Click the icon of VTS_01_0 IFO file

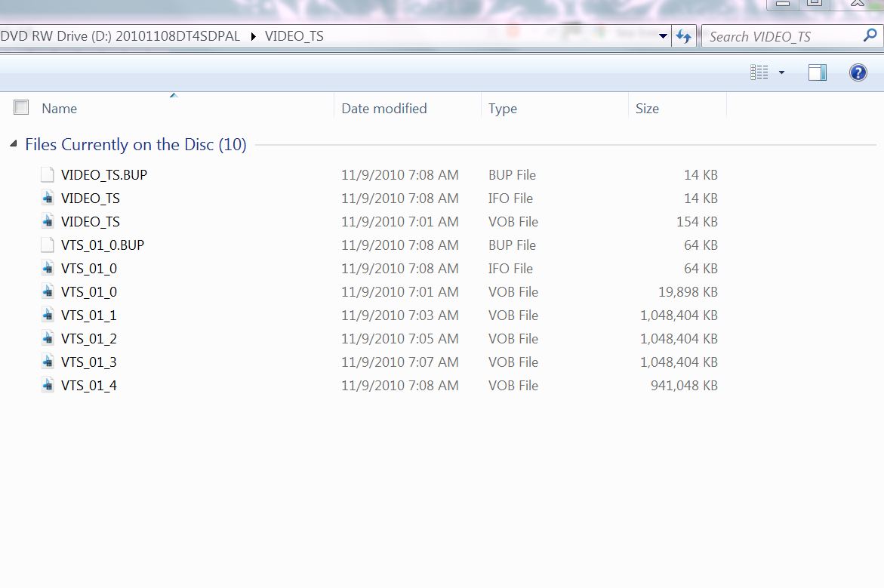(48, 269)
